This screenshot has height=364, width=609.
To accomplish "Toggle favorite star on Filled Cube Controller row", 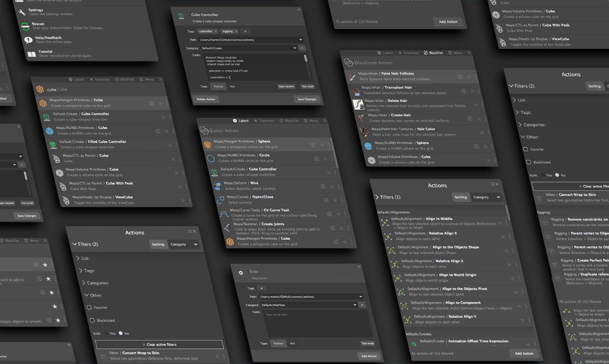I will click(x=170, y=145).
